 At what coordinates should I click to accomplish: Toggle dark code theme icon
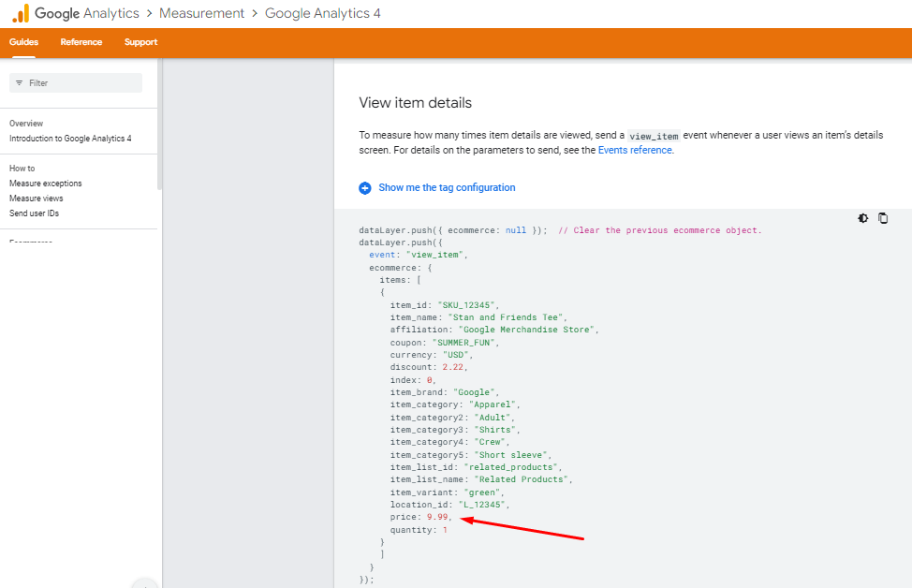pos(863,218)
